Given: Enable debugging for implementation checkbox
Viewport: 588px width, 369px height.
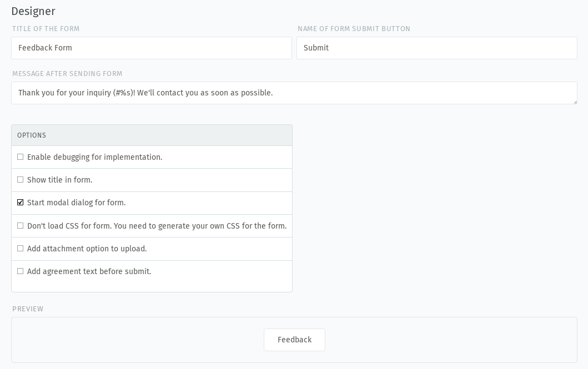Looking at the screenshot, I should tap(20, 157).
